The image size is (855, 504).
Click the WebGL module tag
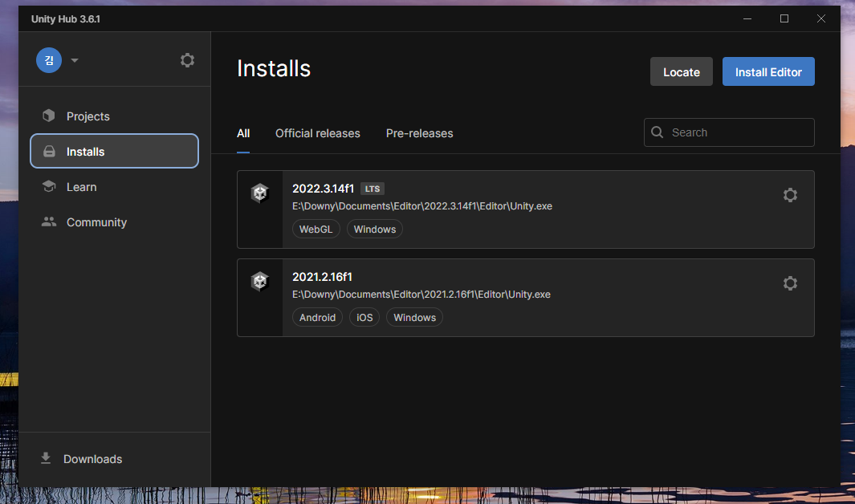pos(316,230)
